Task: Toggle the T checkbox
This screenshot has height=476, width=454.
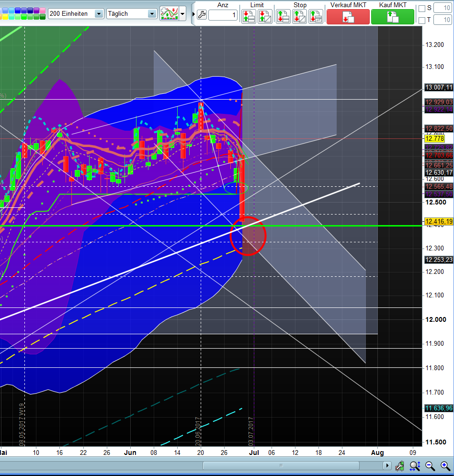Action: tap(422, 20)
